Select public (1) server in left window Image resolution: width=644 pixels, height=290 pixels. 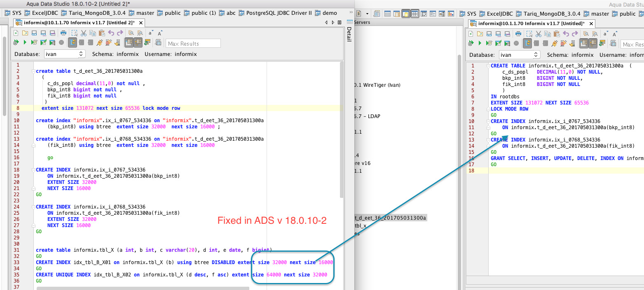[200, 13]
